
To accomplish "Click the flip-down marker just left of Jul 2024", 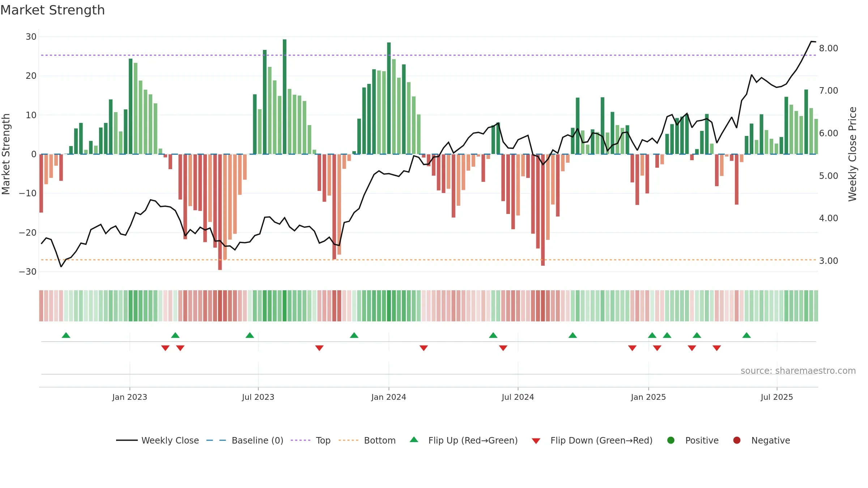I will [503, 348].
